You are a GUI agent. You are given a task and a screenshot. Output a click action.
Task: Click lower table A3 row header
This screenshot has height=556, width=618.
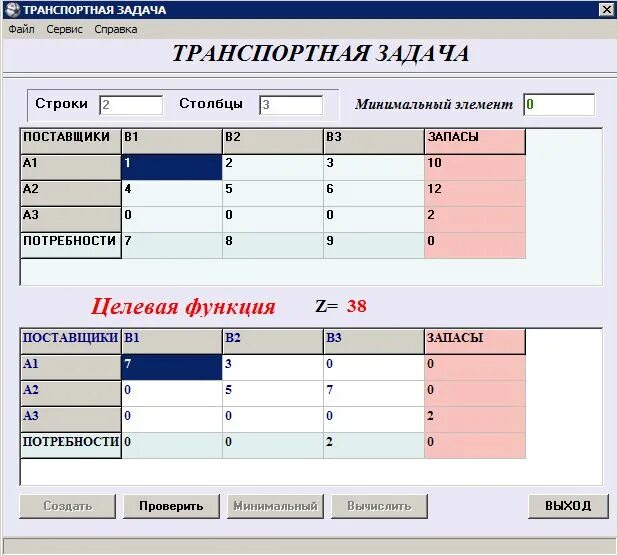point(71,420)
